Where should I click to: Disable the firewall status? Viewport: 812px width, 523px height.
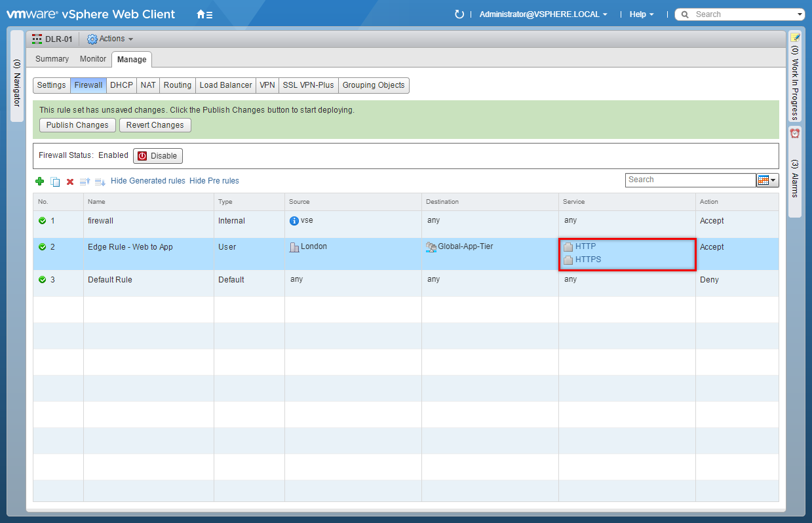(158, 156)
